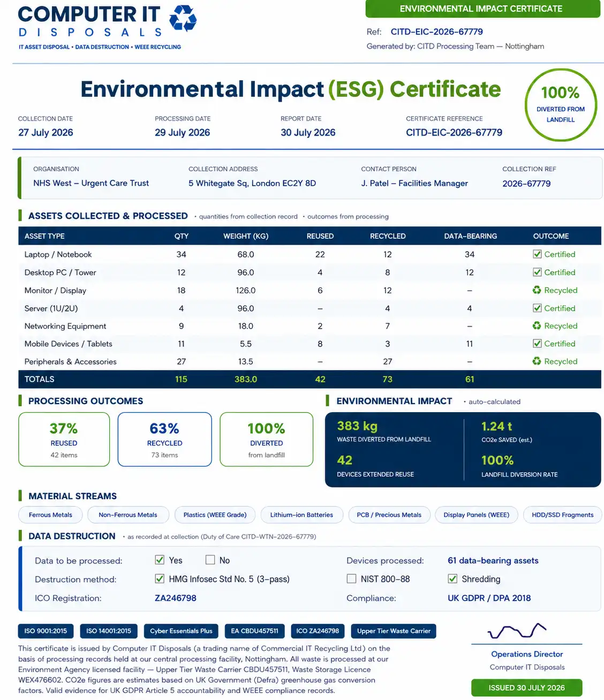Click the processing date 29 July 2026
The height and width of the screenshot is (700, 604).
pyautogui.click(x=182, y=133)
